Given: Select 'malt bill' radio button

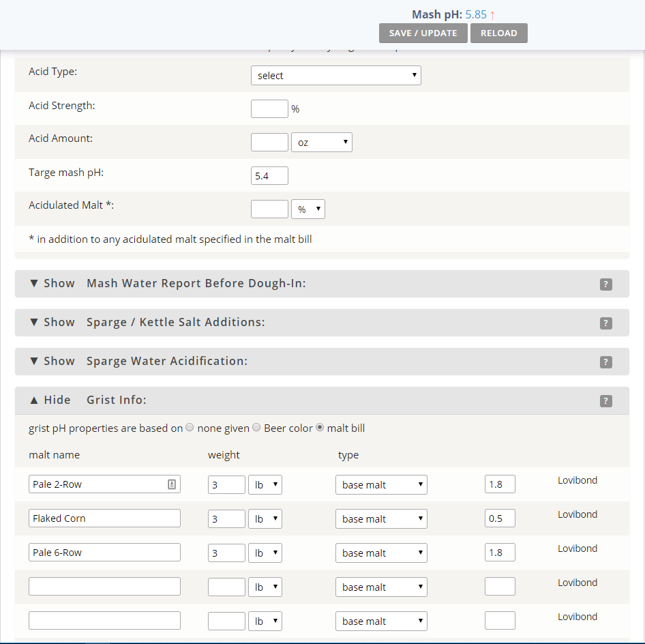Looking at the screenshot, I should point(320,428).
